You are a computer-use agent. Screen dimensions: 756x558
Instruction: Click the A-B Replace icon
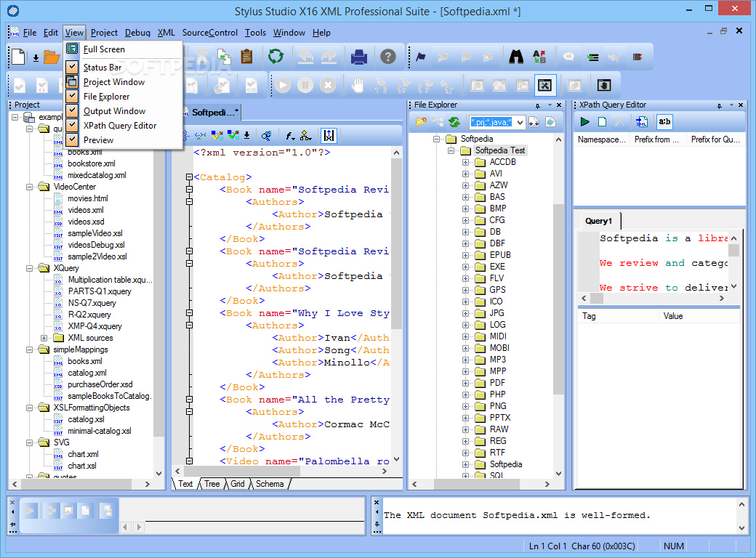(539, 57)
